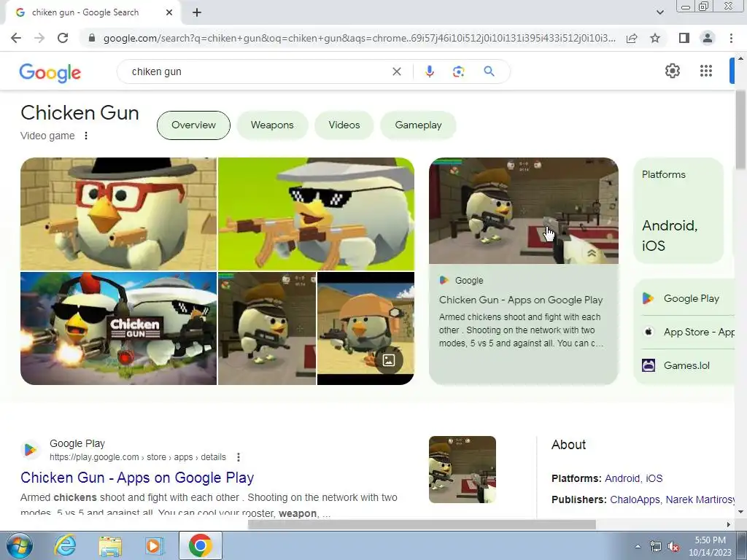Open the result thumbnail beside Google Play listing
747x560 pixels.
[x=462, y=470]
